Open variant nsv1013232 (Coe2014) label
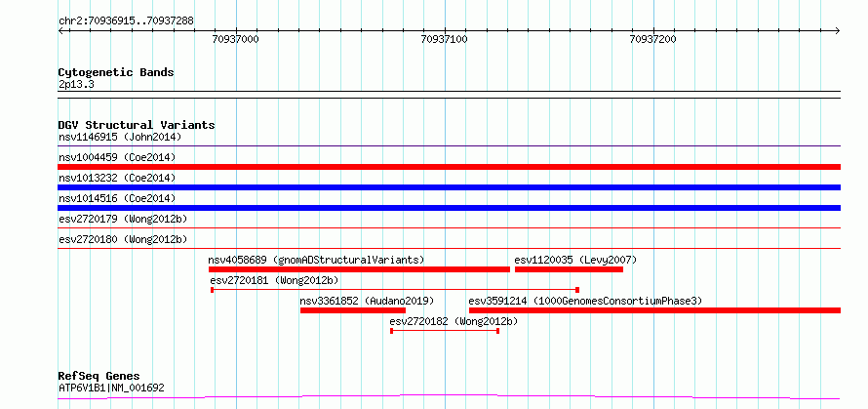Screen dimensions: 868x409 pyautogui.click(x=117, y=178)
